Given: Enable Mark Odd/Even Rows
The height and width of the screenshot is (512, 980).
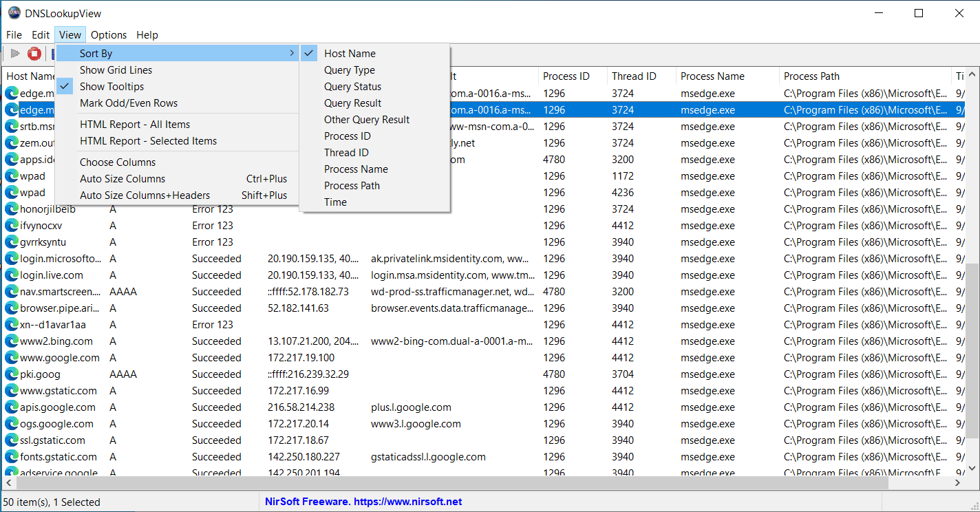Looking at the screenshot, I should [x=128, y=103].
